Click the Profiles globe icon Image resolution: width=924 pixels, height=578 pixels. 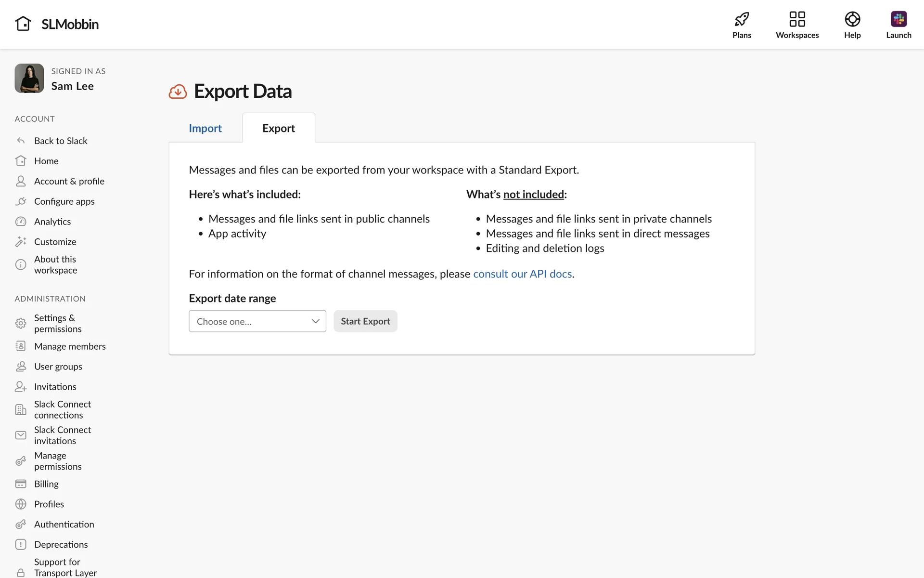pyautogui.click(x=21, y=504)
